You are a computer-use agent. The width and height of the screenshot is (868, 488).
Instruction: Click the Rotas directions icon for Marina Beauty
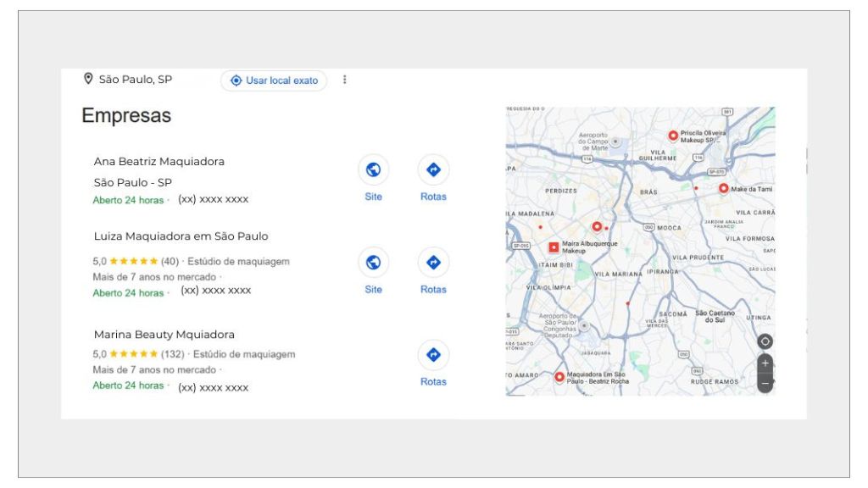pyautogui.click(x=433, y=355)
